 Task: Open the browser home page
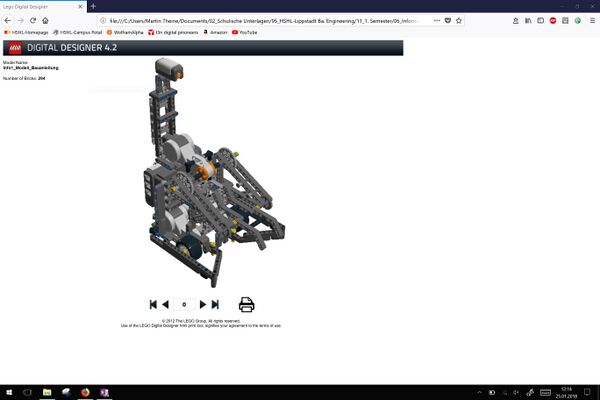point(45,20)
